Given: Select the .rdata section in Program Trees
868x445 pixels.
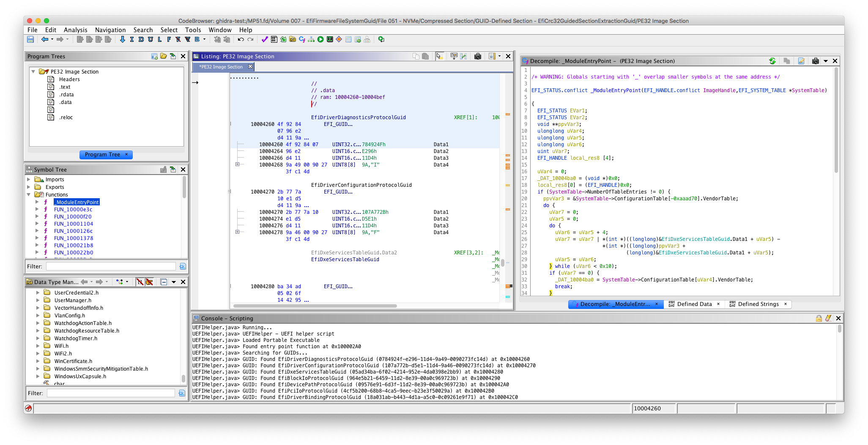Looking at the screenshot, I should pyautogui.click(x=66, y=95).
